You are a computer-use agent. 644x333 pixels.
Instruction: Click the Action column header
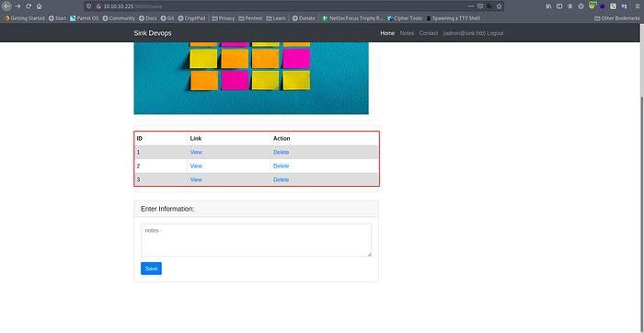(x=282, y=138)
